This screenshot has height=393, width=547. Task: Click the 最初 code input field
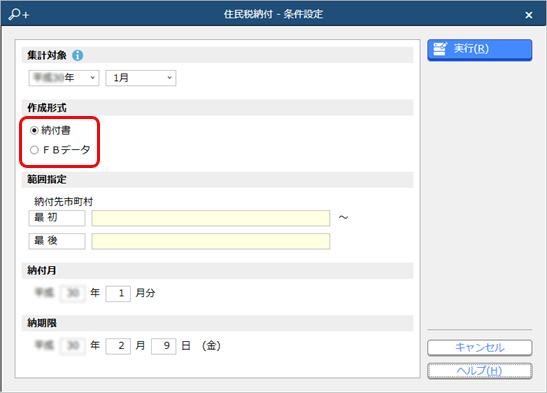click(x=57, y=218)
